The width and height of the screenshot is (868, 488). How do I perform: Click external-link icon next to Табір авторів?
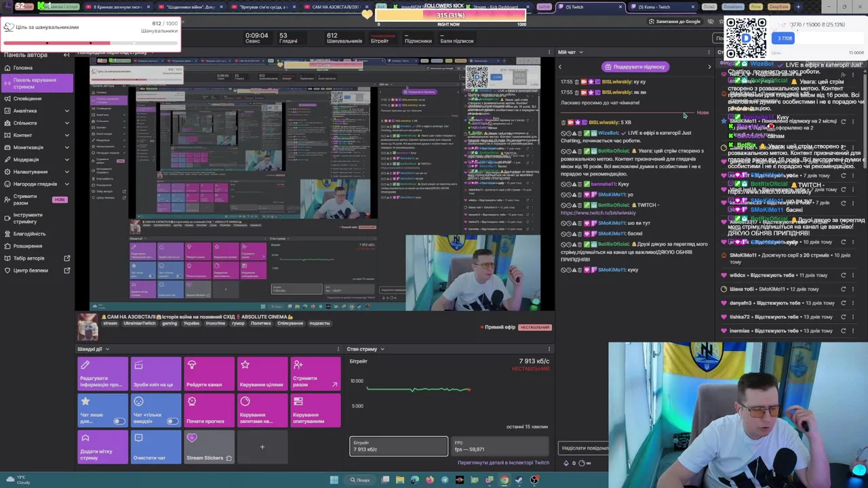point(66,258)
